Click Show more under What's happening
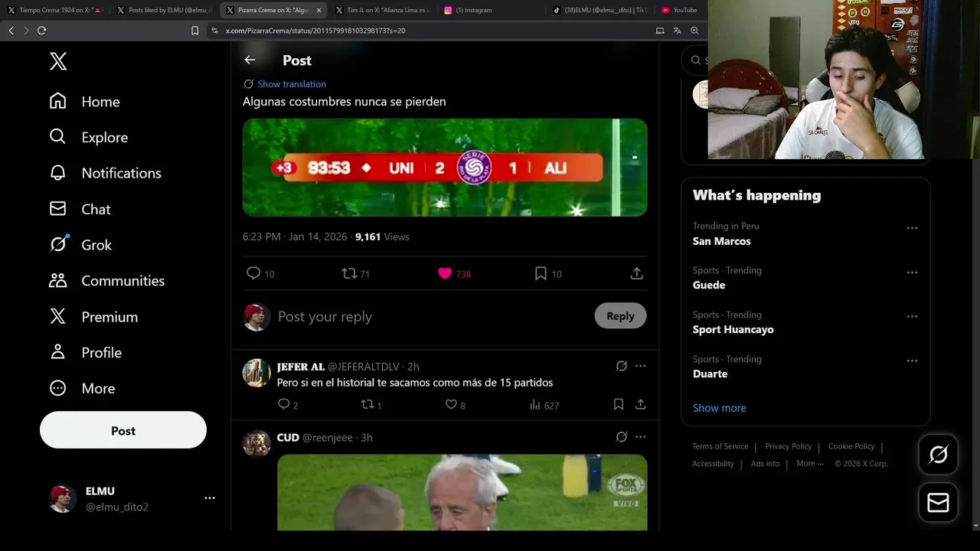Screen dimensions: 980x551 tap(719, 408)
